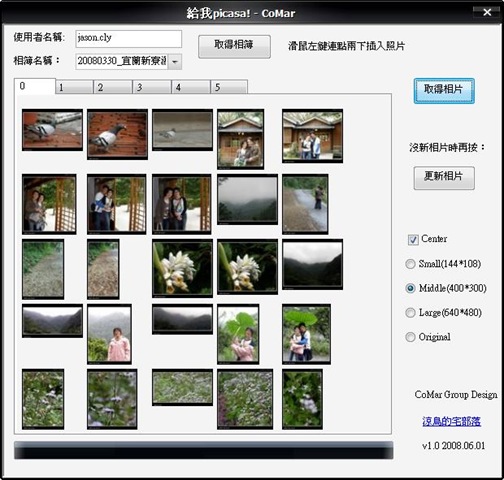The height and width of the screenshot is (480, 504).
Task: Click the 使用者名稱 input field
Action: tap(129, 39)
